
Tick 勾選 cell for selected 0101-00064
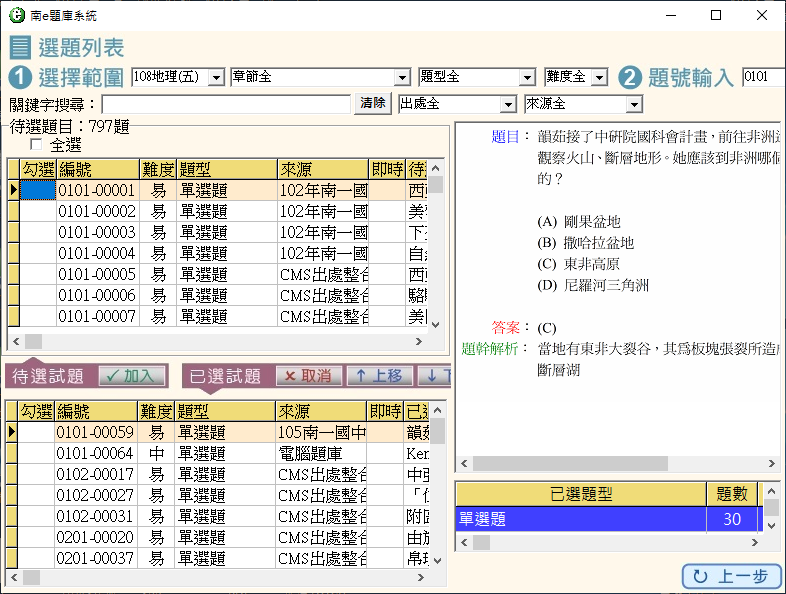coord(38,453)
